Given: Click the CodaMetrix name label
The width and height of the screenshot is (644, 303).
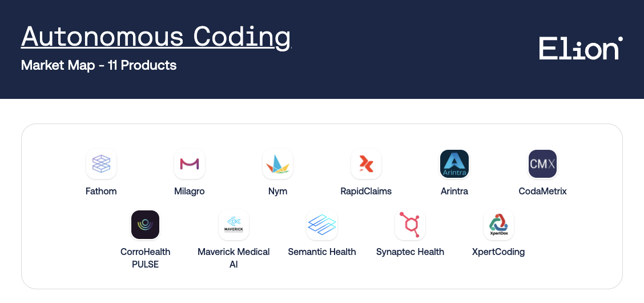Looking at the screenshot, I should tap(542, 191).
